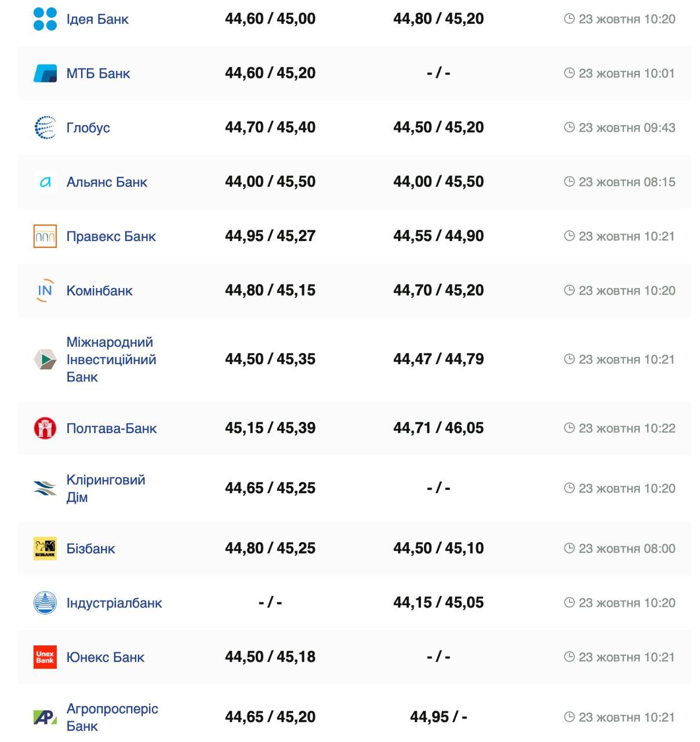Click the Глобус globe logo icon
The width and height of the screenshot is (700, 742).
tap(45, 128)
